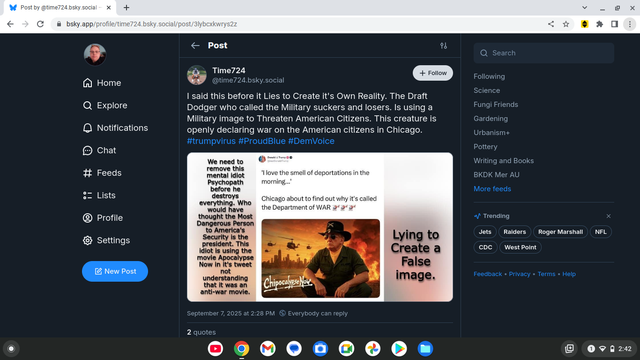The image size is (640, 360).
Task: Open the launcher circle button
Action: 11,349
